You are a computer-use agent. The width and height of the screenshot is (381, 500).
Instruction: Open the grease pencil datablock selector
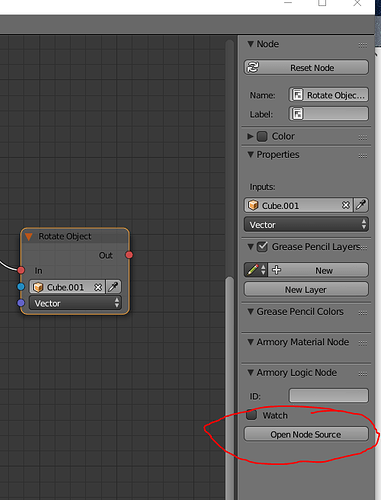pos(256,270)
